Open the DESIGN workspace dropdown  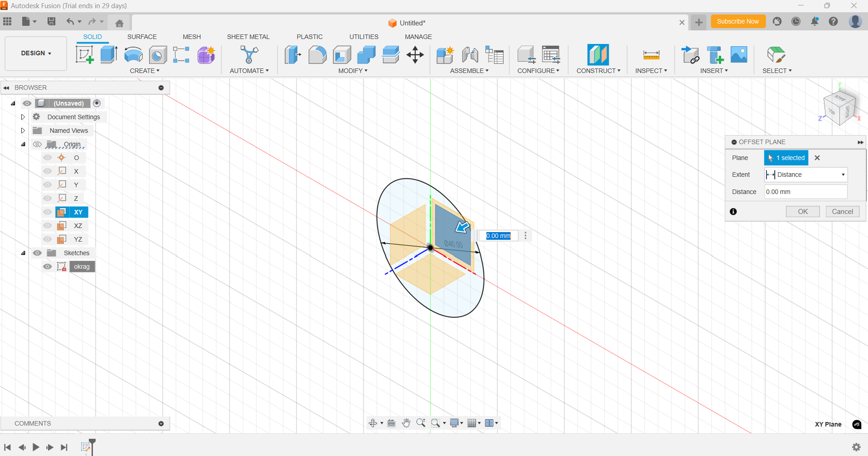click(36, 53)
